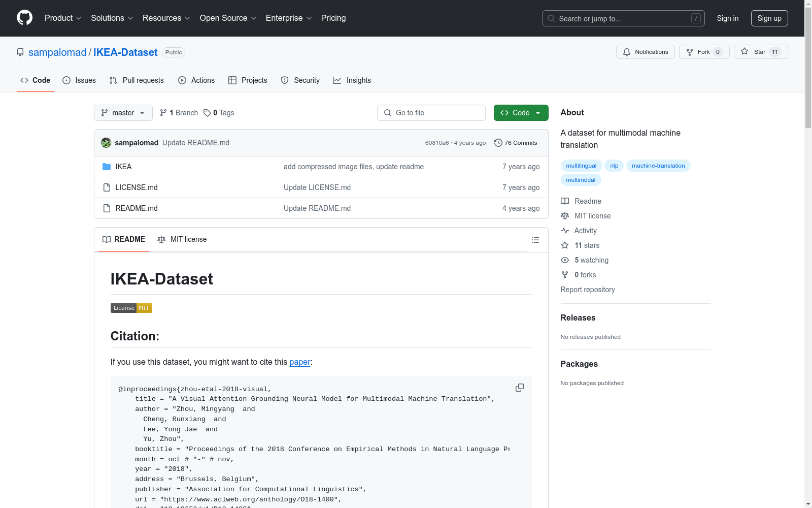Click the copy code icon in citation block
Image resolution: width=812 pixels, height=508 pixels.
coord(520,388)
